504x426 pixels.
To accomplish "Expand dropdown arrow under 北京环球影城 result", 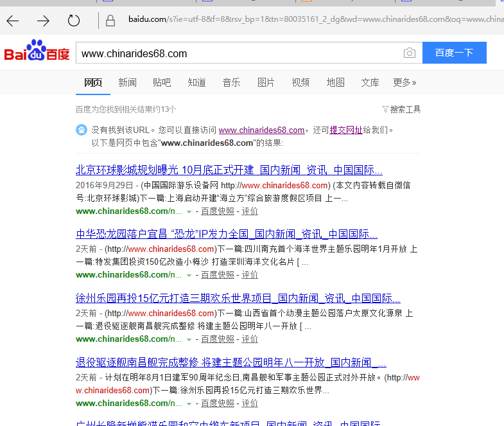I will (189, 211).
